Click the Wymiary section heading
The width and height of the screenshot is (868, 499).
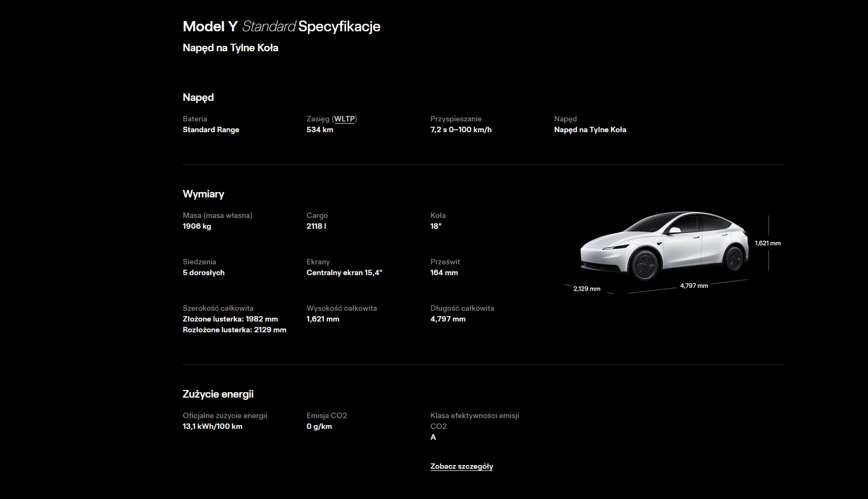[x=203, y=194]
